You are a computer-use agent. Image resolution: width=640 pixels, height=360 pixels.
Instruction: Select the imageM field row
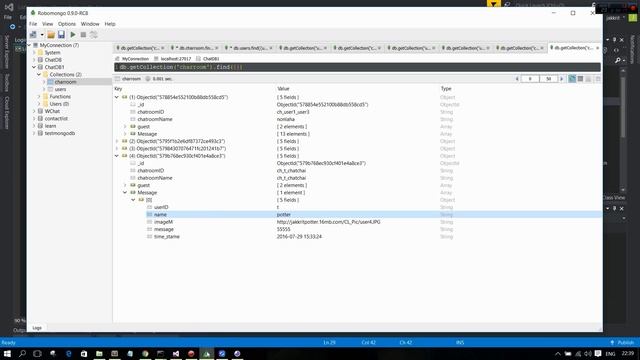pos(357,222)
